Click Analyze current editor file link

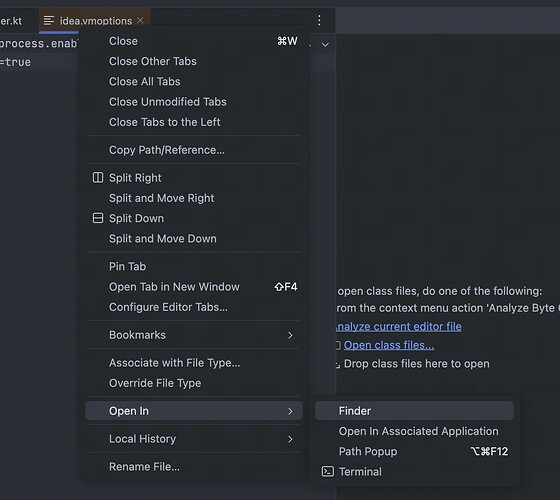[x=399, y=326]
